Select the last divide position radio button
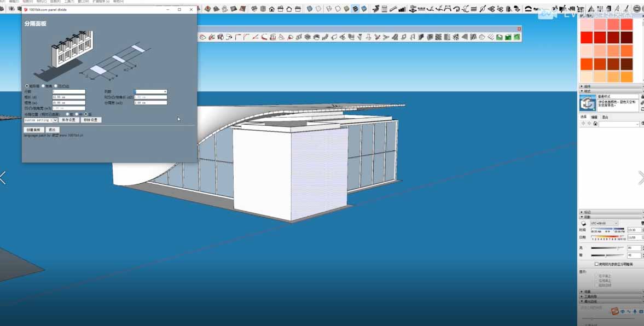644x326 pixels. click(86, 114)
